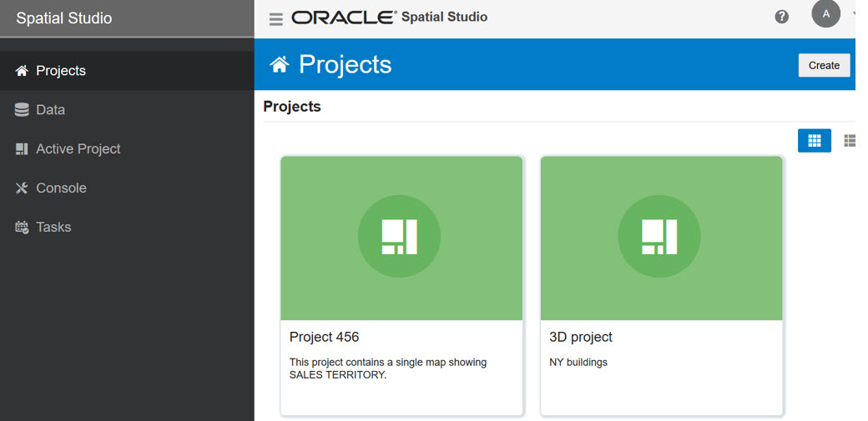Click the 3D project title
Screen dimensions: 868x421
(581, 337)
